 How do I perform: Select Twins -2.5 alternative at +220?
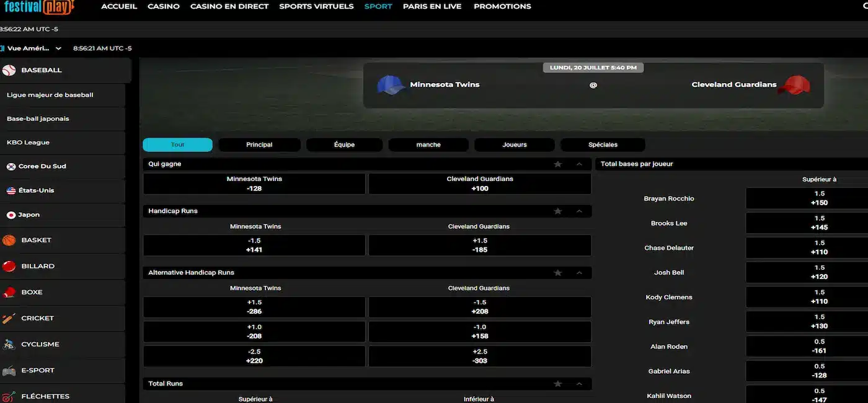(254, 356)
